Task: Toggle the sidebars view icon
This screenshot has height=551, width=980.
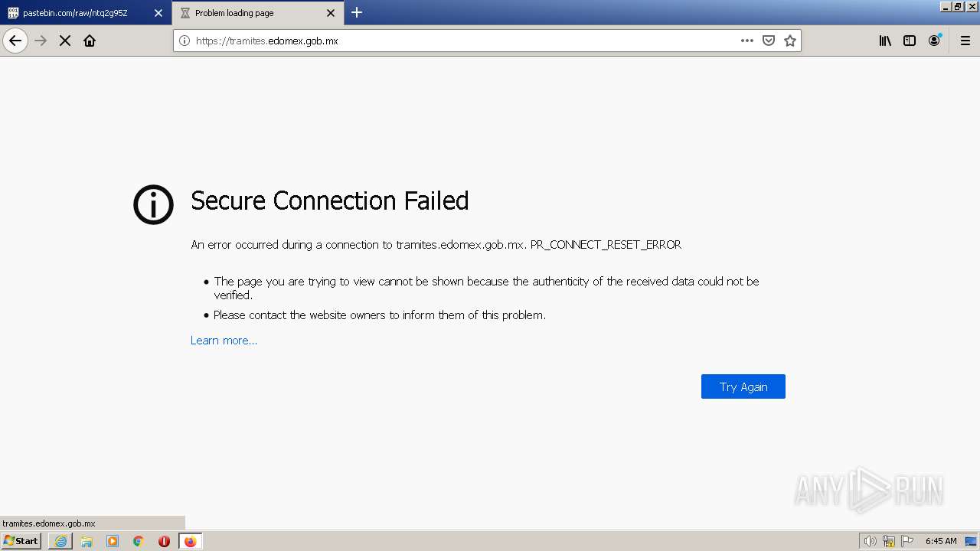Action: pyautogui.click(x=910, y=41)
